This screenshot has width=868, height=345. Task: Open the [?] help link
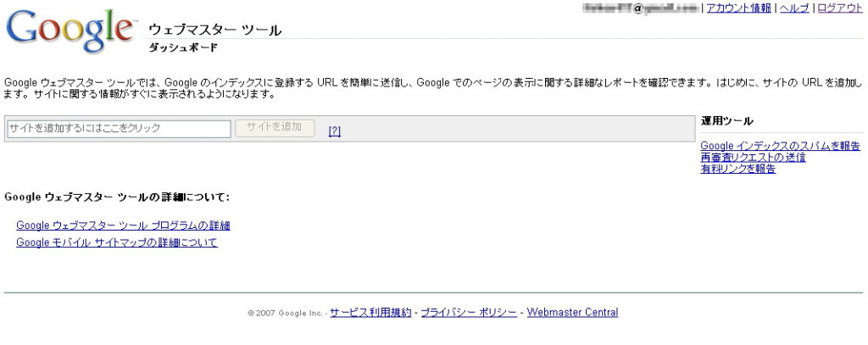(334, 131)
